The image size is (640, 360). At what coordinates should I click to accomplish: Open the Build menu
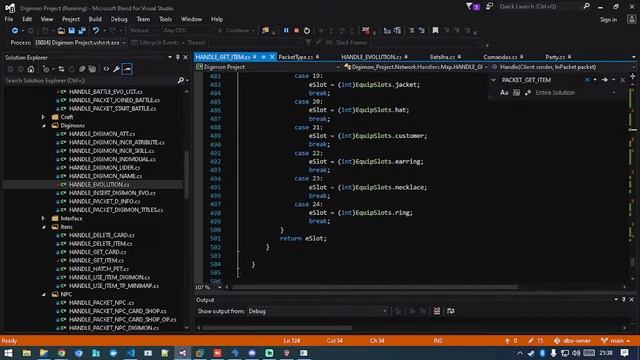(95, 19)
